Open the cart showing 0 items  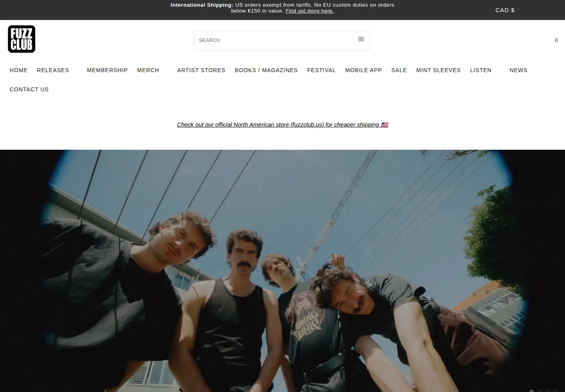[556, 40]
